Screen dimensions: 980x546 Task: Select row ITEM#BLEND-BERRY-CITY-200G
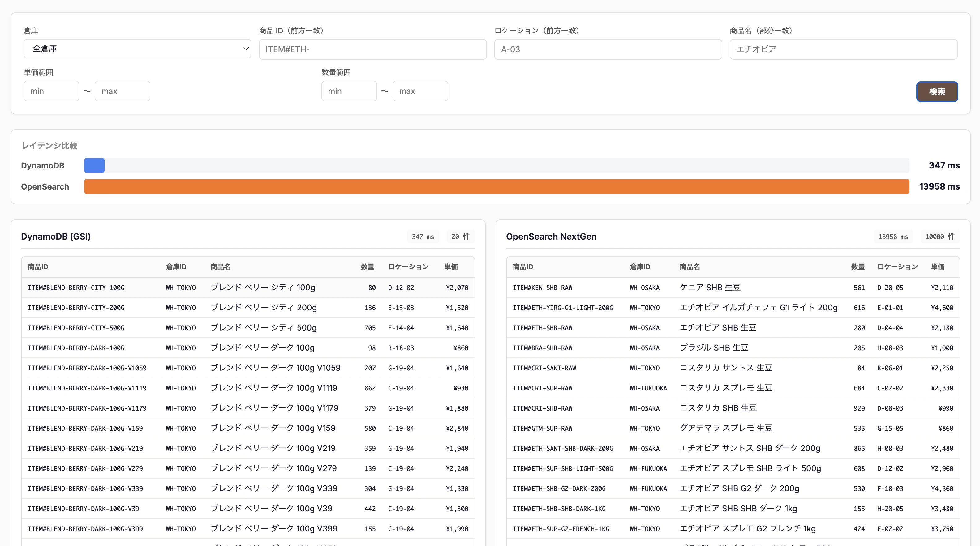point(248,308)
